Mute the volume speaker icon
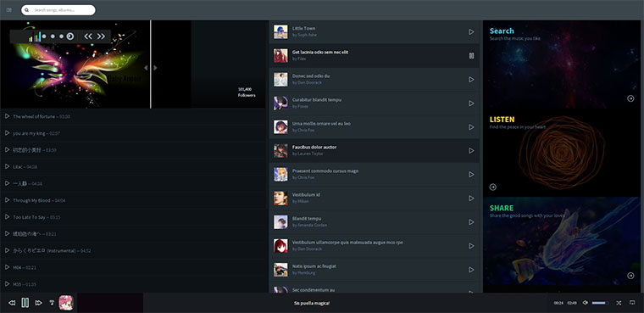644x313 pixels. click(586, 303)
